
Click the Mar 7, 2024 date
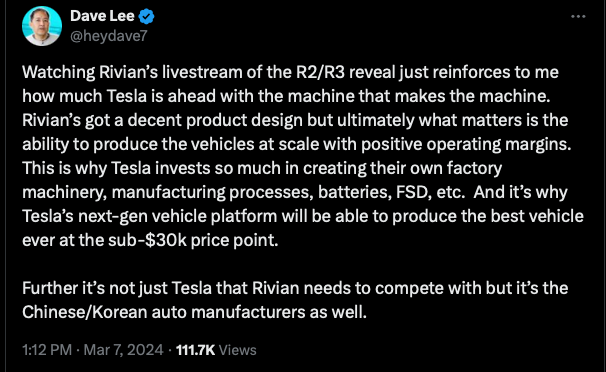[123, 350]
